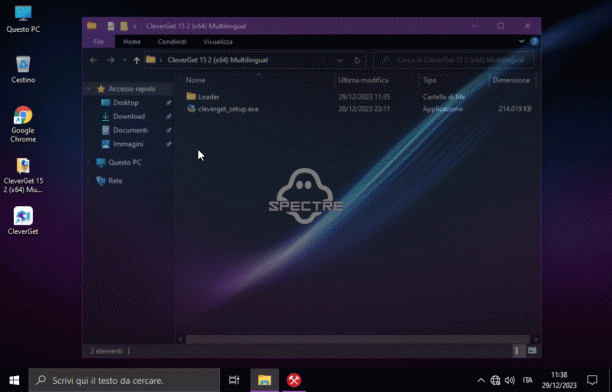Click the 214.019 KB size value

(515, 109)
